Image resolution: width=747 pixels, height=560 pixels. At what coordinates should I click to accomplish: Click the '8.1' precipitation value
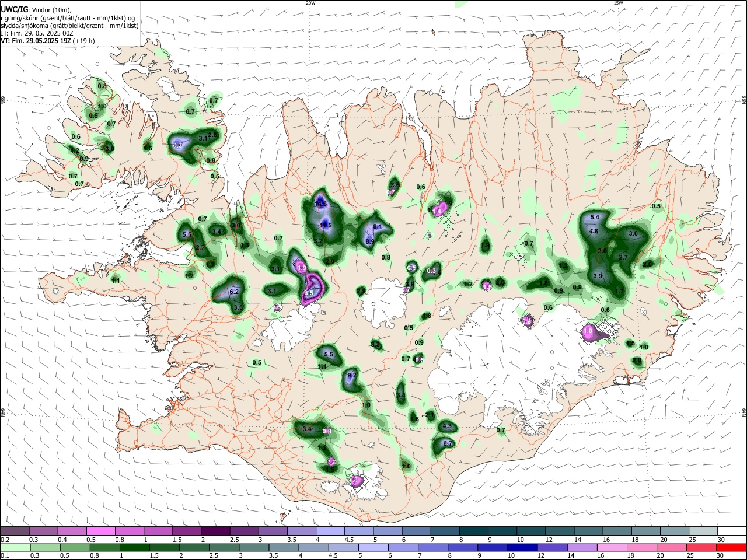coord(377,227)
